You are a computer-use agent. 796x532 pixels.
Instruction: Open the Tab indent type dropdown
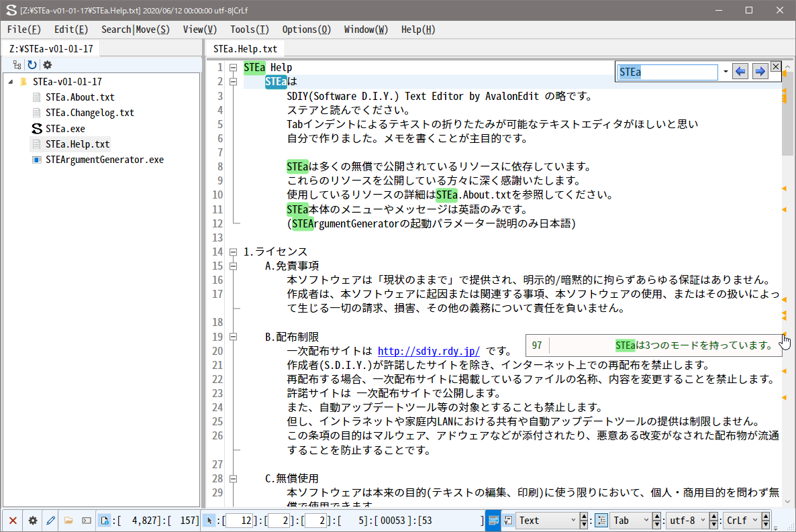[630, 521]
